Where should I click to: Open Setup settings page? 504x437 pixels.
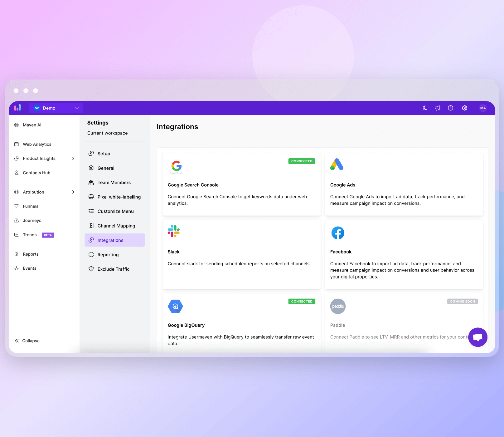[104, 154]
